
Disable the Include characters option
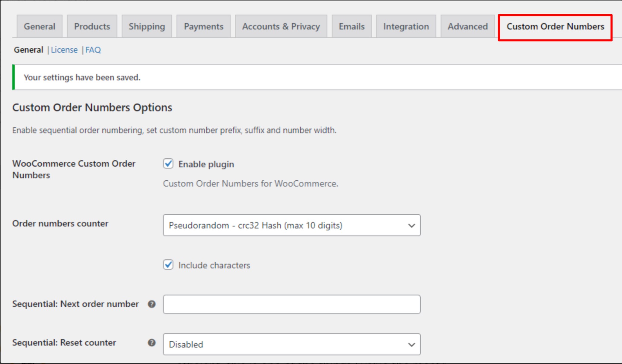(168, 265)
